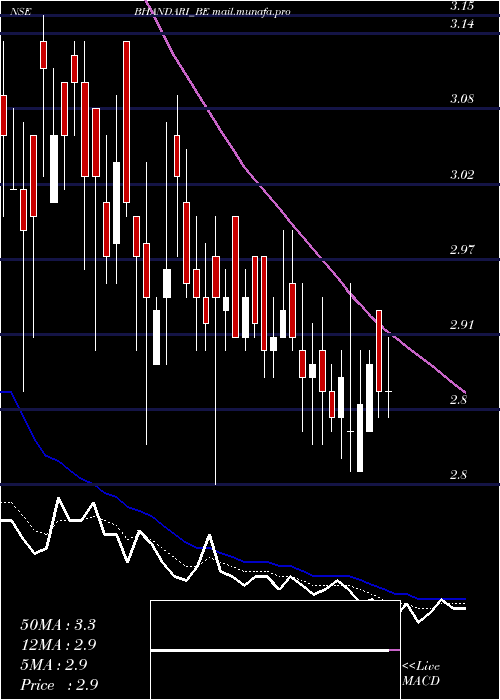Viewport: 500px width, 700px height.
Task: Click the 3.15 price axis label
Action: tap(462, 6)
